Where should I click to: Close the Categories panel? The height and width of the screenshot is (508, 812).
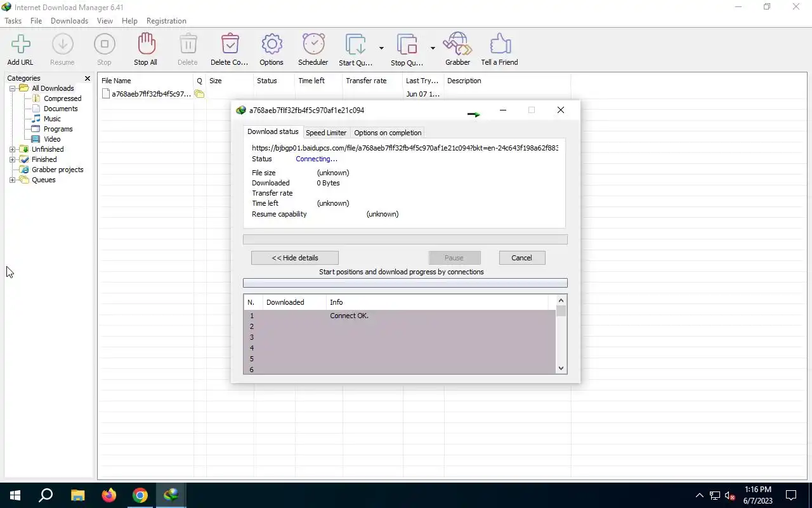coord(88,78)
